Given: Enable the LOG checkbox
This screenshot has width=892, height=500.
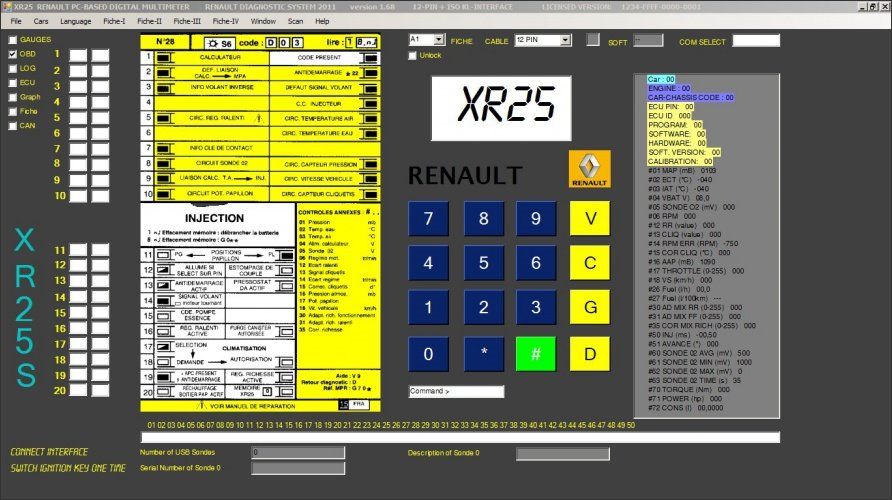Looking at the screenshot, I should pos(13,68).
